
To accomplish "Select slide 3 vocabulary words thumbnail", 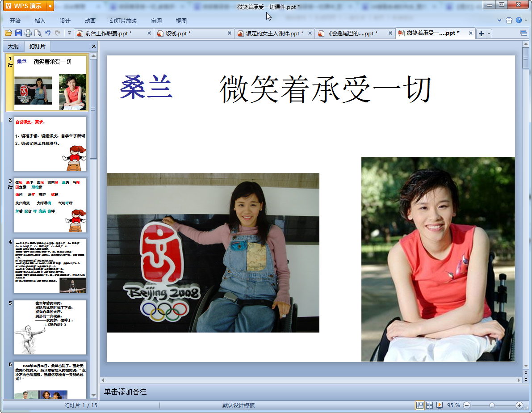I will (50, 205).
